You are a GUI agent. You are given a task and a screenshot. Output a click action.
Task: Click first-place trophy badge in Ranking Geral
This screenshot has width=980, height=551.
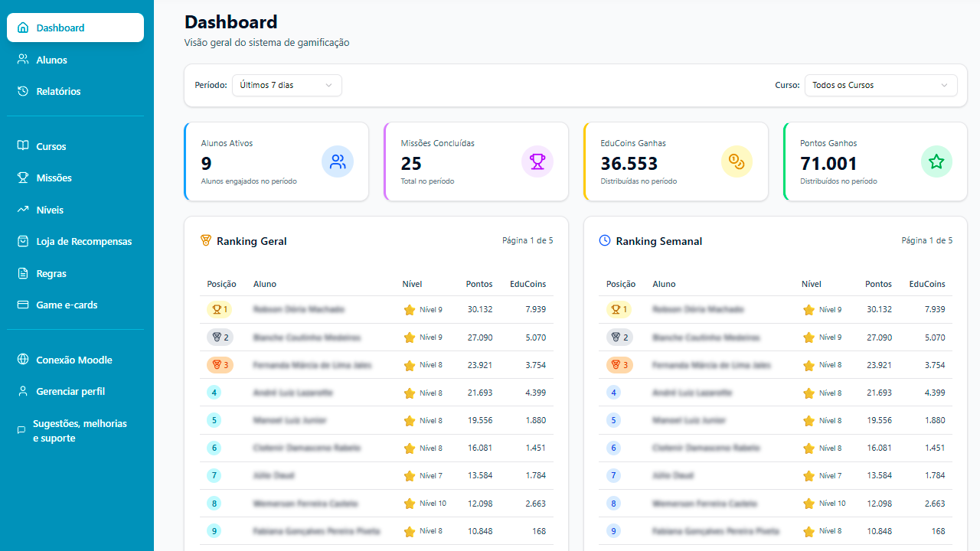(220, 309)
